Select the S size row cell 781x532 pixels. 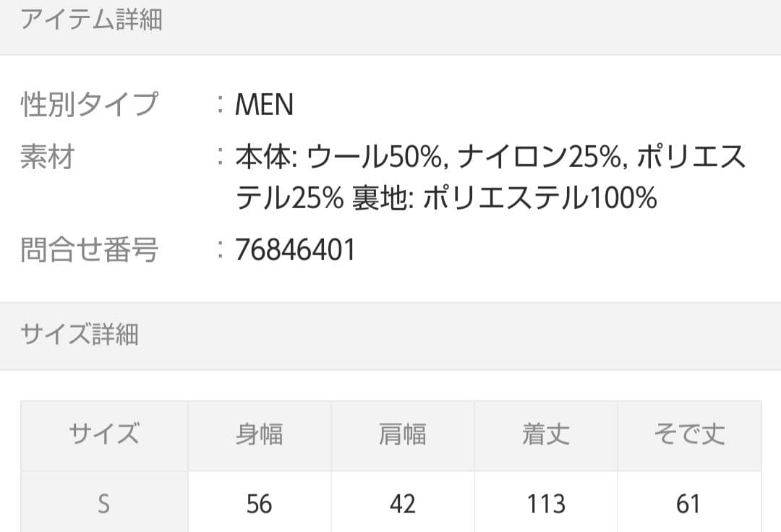point(104,504)
